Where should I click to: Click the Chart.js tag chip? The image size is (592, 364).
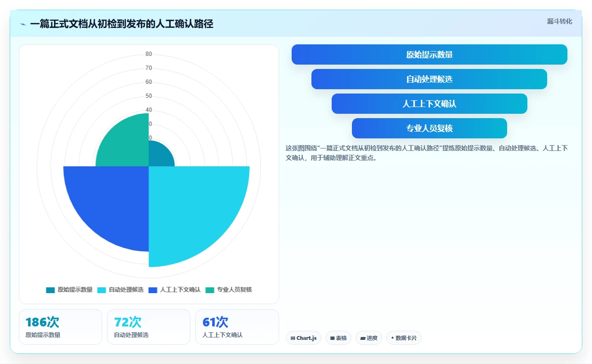click(x=304, y=338)
